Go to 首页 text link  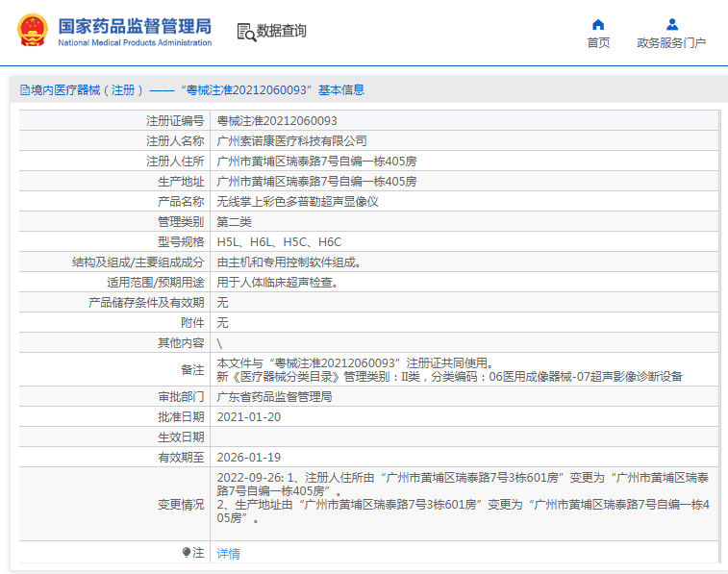coord(598,42)
